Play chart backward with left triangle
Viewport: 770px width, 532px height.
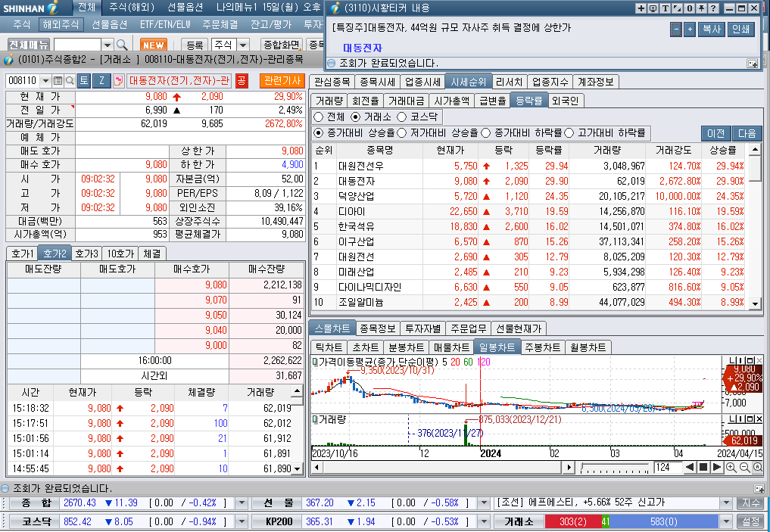point(690,467)
